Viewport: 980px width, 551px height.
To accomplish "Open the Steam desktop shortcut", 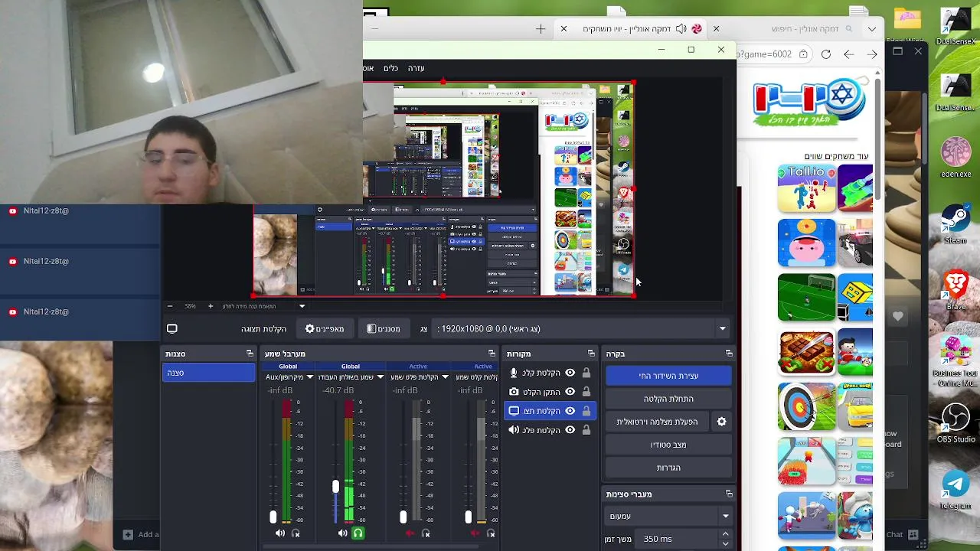I will point(955,224).
